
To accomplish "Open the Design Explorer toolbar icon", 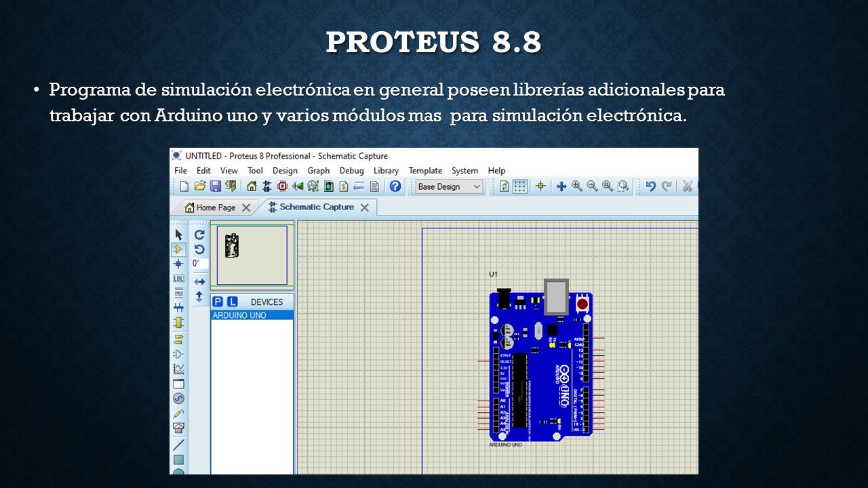I will tap(328, 186).
